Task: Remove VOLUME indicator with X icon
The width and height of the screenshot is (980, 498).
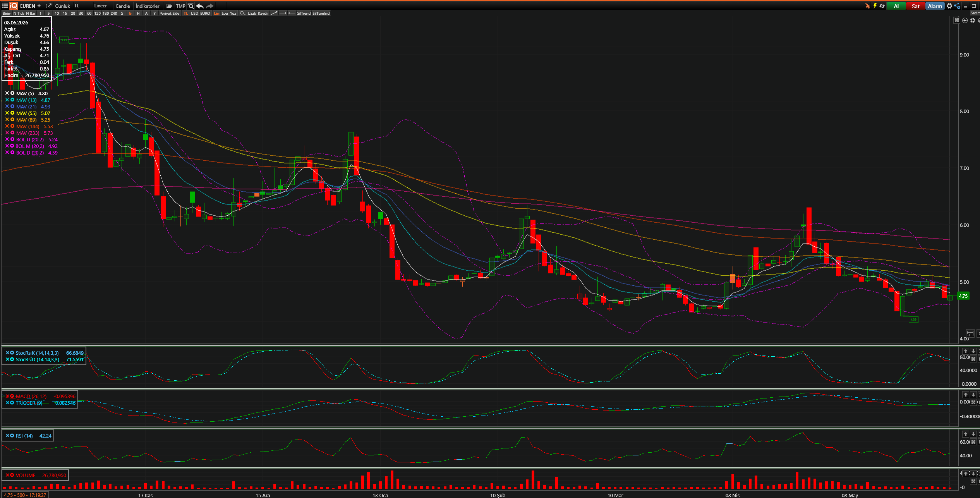Action: click(7, 475)
